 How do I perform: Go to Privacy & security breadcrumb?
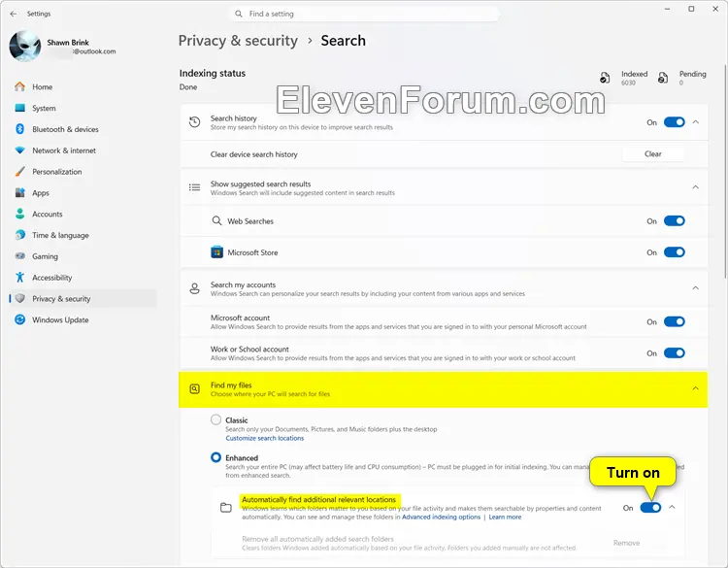pyautogui.click(x=238, y=41)
